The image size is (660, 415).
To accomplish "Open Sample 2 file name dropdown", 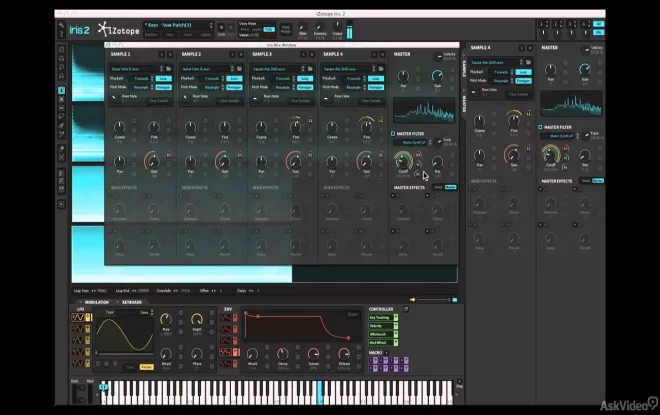I will click(x=207, y=69).
